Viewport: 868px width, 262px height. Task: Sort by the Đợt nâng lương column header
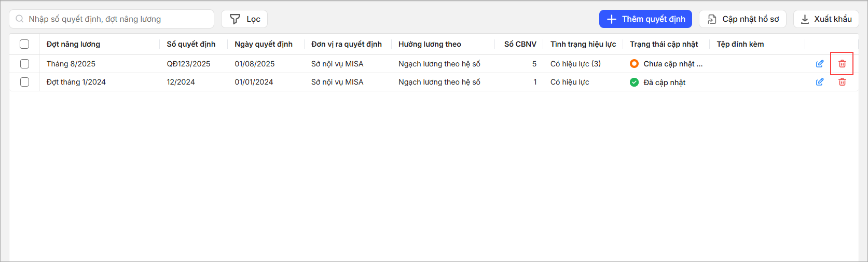pos(73,44)
